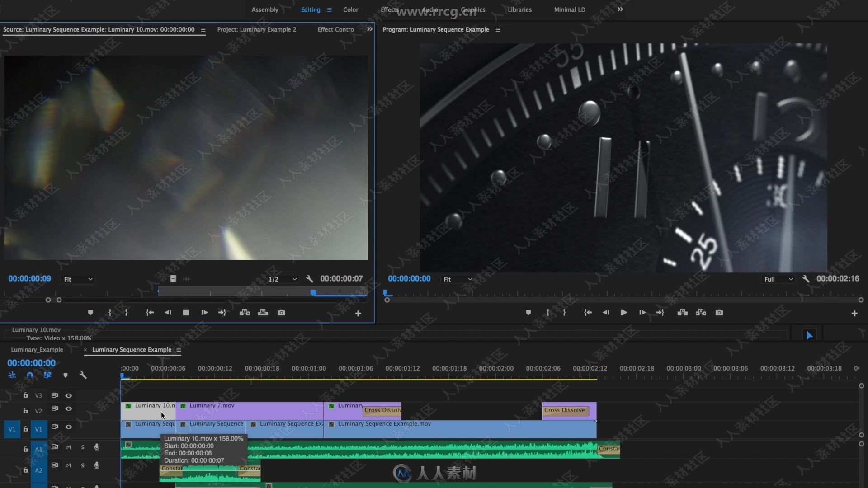Open Source panel menu
868x488 pixels.
pyautogui.click(x=203, y=30)
